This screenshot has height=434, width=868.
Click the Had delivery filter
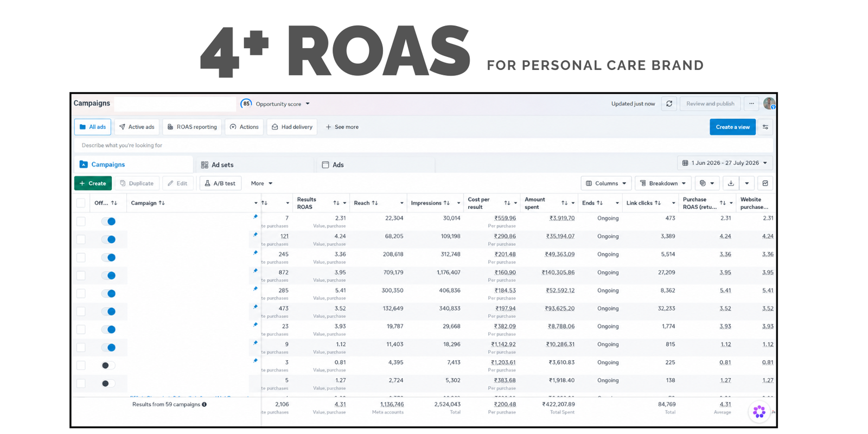(292, 127)
